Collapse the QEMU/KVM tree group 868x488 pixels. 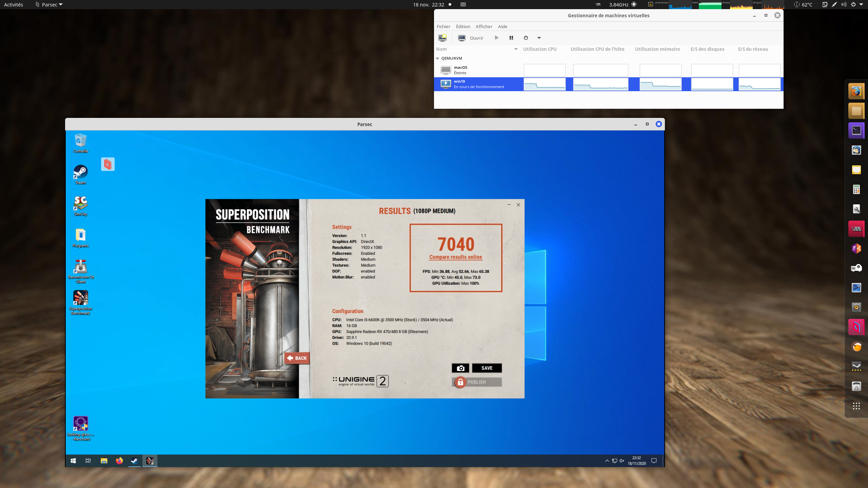click(x=437, y=58)
